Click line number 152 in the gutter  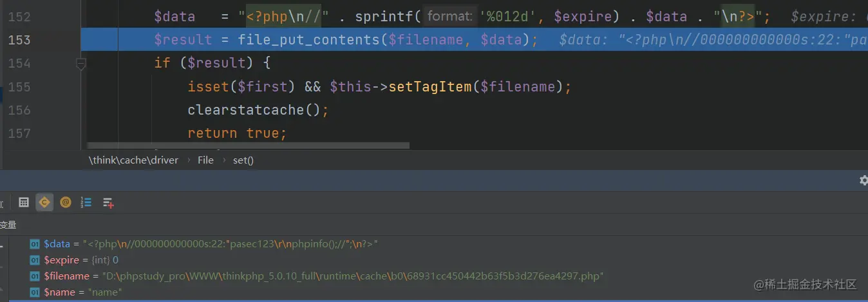pos(19,17)
